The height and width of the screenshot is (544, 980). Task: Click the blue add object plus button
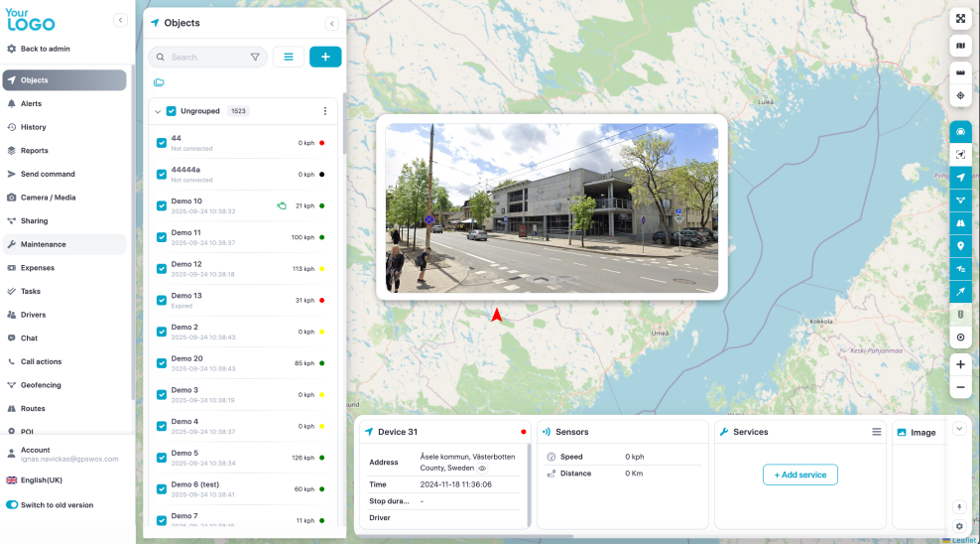pos(325,57)
